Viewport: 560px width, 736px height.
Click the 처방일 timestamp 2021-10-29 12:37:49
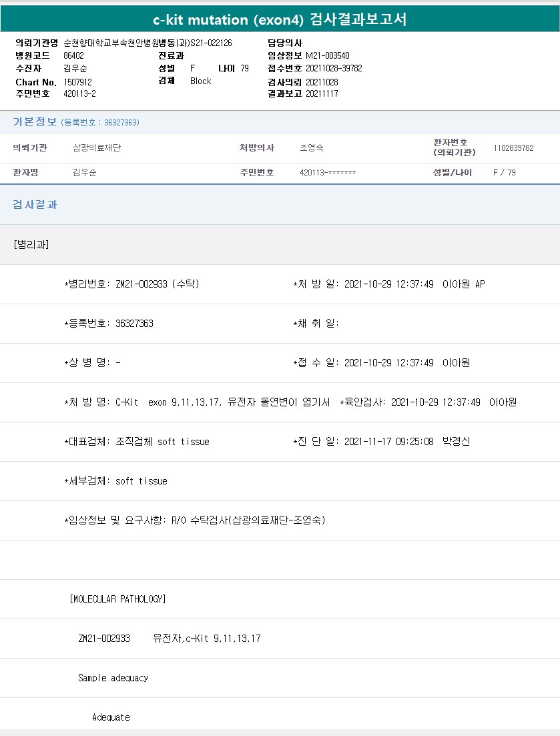pos(388,284)
